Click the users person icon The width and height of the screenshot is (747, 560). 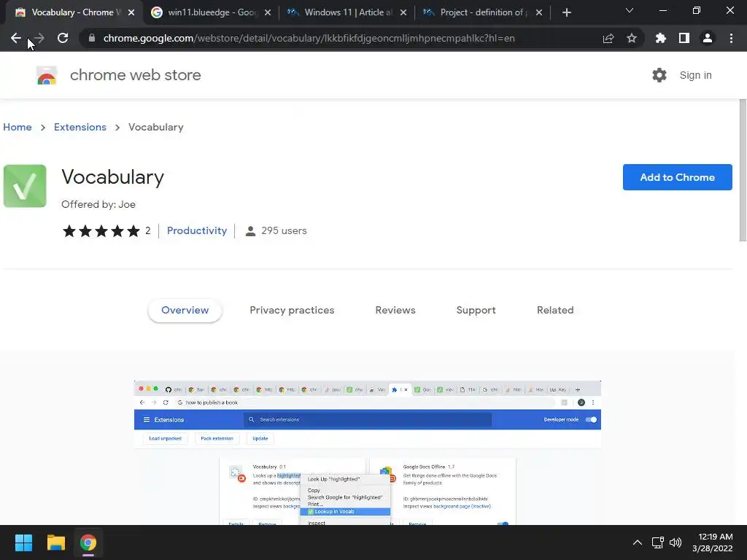250,231
